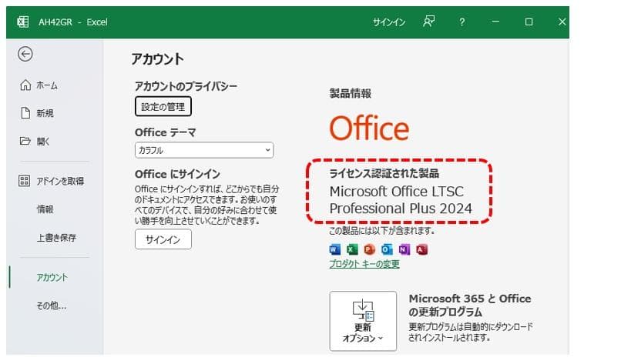
Task: Click the 設定の管理 button
Action: click(x=163, y=106)
